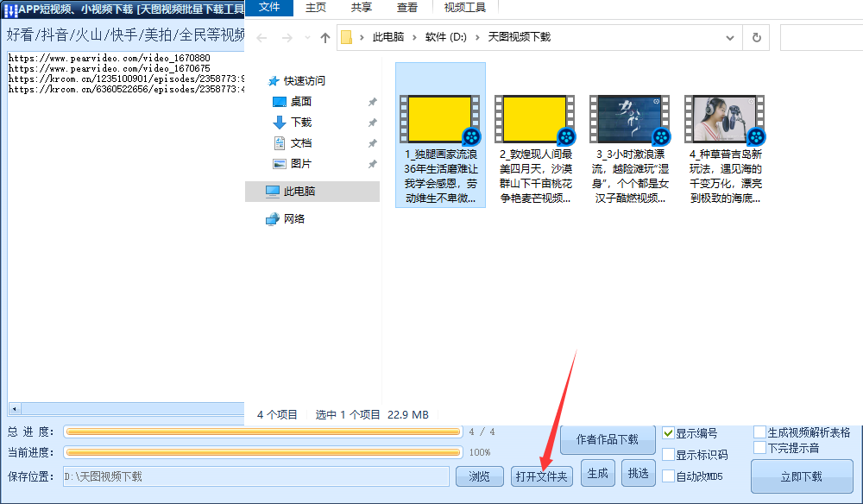The image size is (863, 504).
Task: Click the pin icon next to 文档
Action: pos(373,143)
